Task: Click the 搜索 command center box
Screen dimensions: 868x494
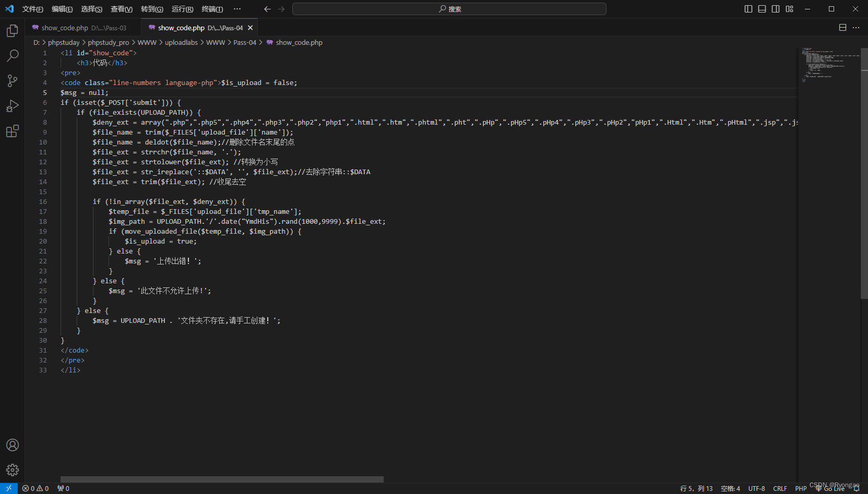Action: click(449, 9)
